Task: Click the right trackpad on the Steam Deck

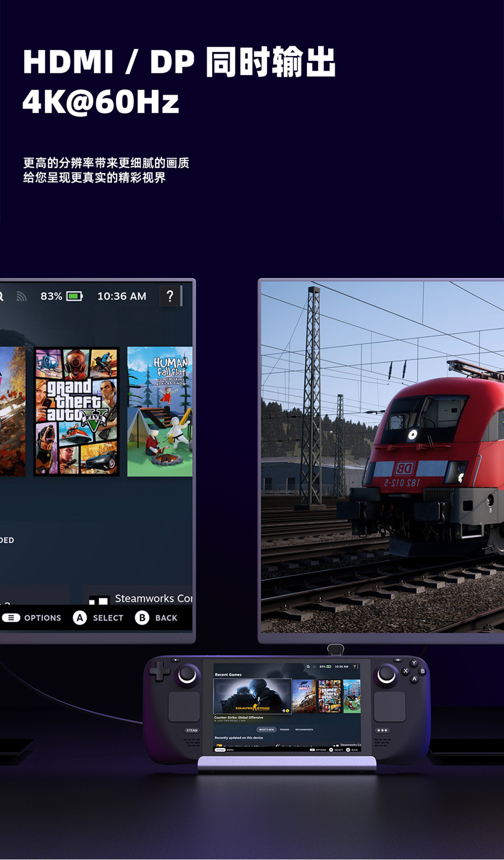Action: 390,706
